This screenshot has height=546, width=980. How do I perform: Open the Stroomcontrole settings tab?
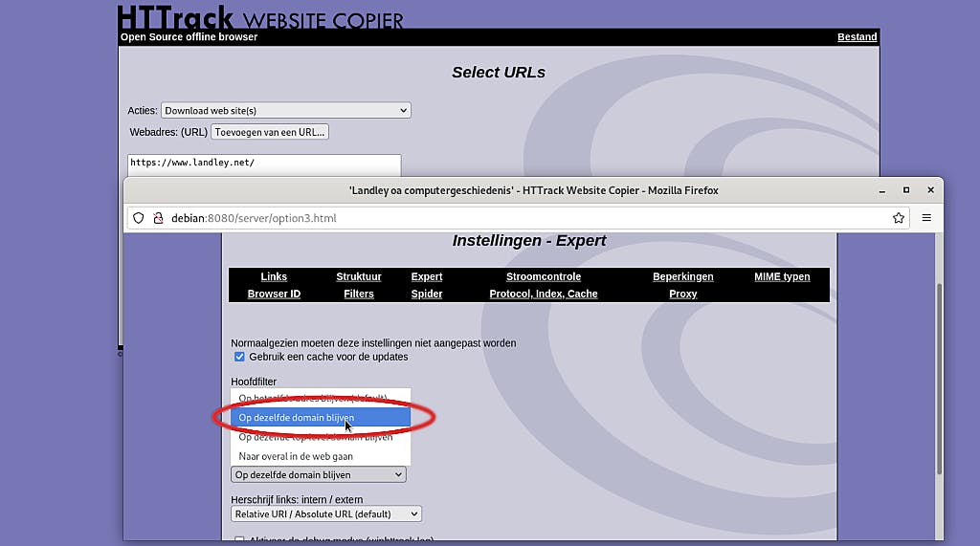(x=544, y=276)
